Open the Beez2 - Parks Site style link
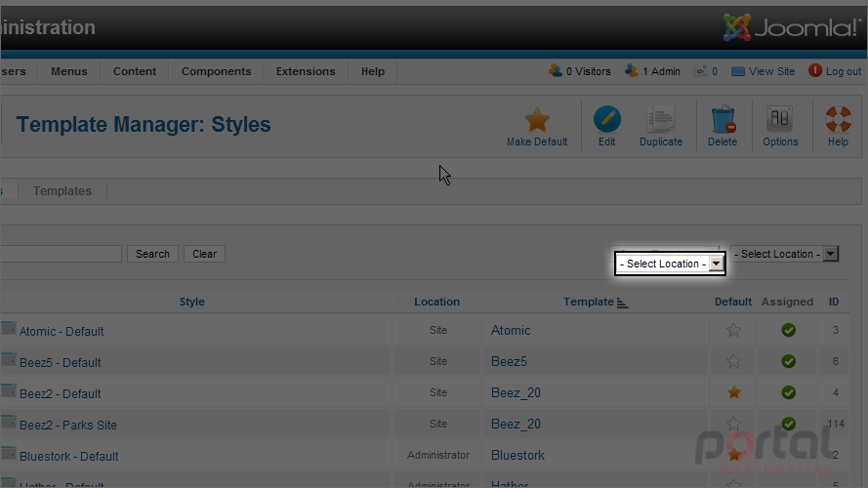Screen dimensions: 868x488 pos(68,426)
